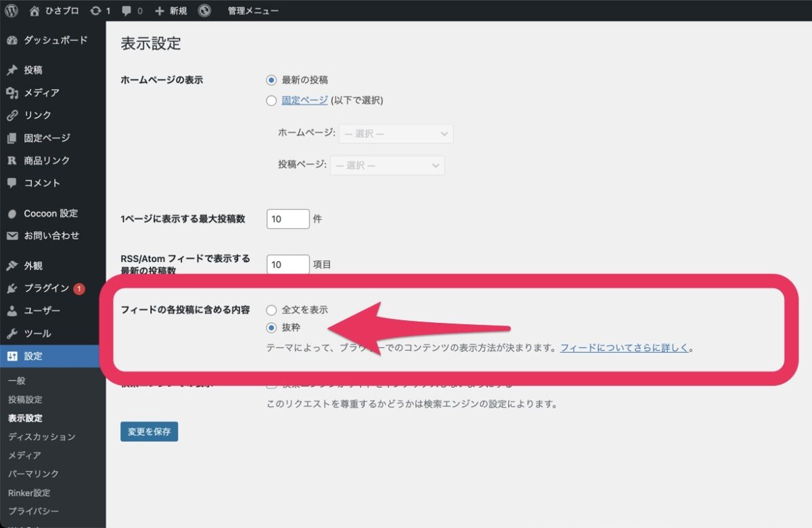
Task: Open 管理メニュー in the admin bar
Action: click(x=252, y=11)
